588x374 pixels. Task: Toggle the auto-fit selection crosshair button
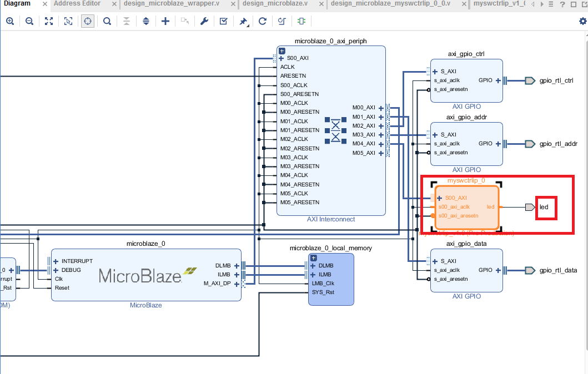point(88,22)
